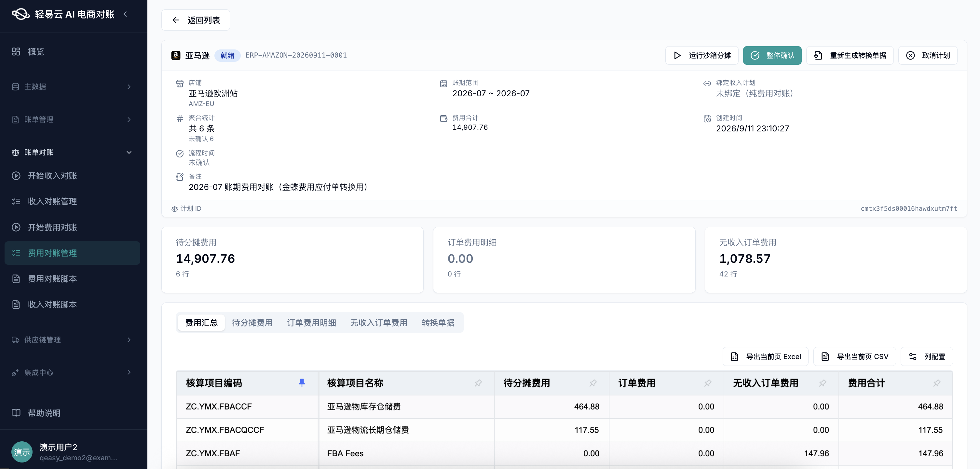Switch to the 待分摊费用 tab
The image size is (980, 469).
tap(252, 323)
